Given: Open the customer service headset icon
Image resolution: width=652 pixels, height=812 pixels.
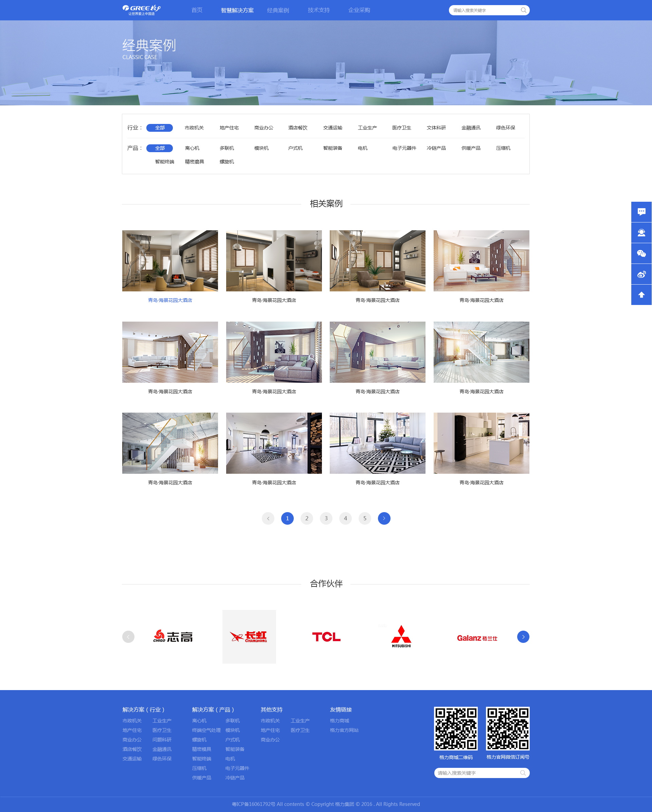Looking at the screenshot, I should pyautogui.click(x=641, y=232).
